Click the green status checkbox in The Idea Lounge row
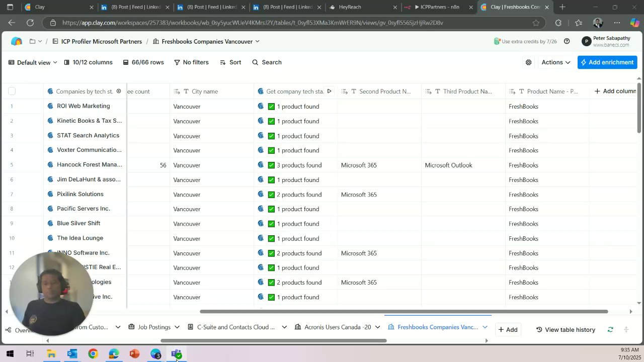This screenshot has height=362, width=644. pyautogui.click(x=271, y=238)
